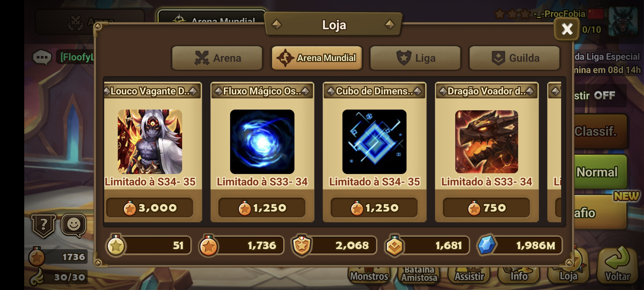
Task: Select the Arena Mundial shop tab
Action: click(317, 58)
